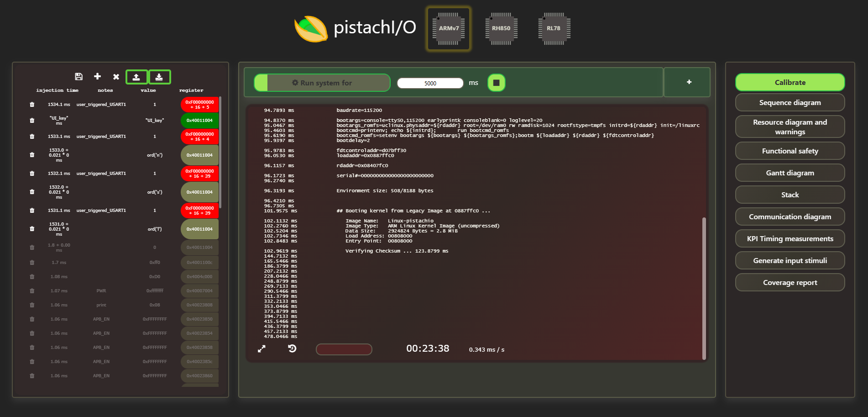Screen dimensions: 868x417
Task: Click the dark red progress bar
Action: pyautogui.click(x=344, y=349)
